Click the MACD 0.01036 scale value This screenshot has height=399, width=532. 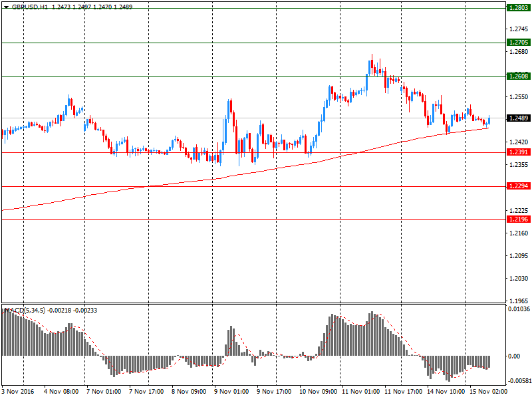519,309
